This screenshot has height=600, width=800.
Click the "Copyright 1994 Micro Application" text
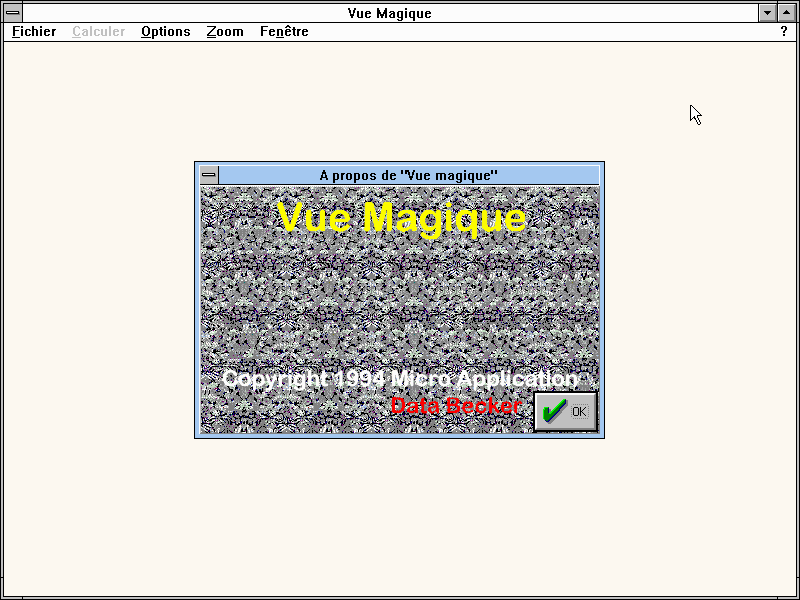(400, 379)
